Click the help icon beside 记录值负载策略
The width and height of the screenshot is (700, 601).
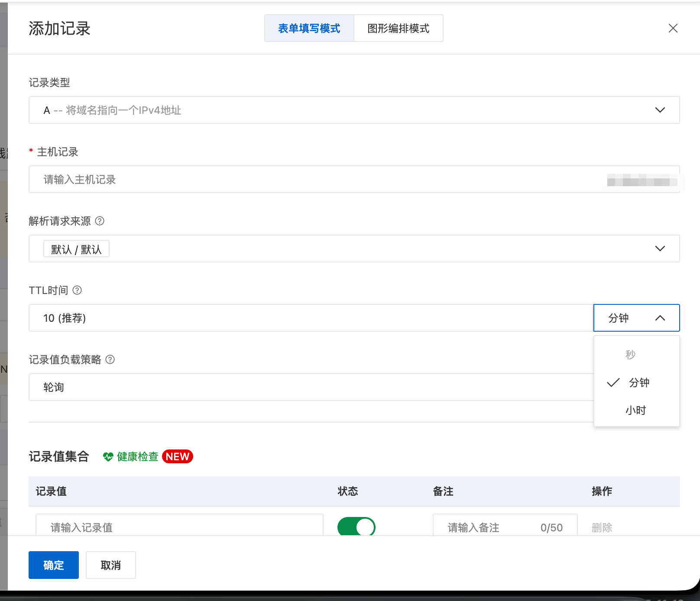110,360
